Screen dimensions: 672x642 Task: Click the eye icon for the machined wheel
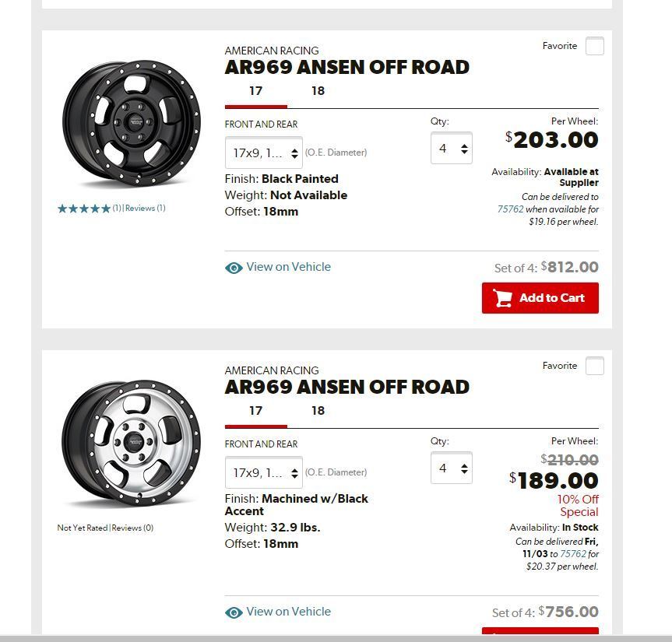coord(233,612)
